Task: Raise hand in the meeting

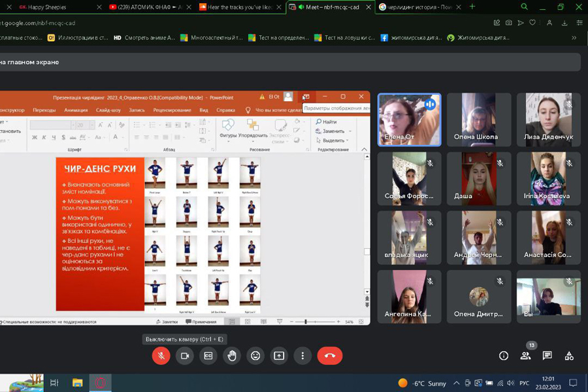Action: [232, 355]
